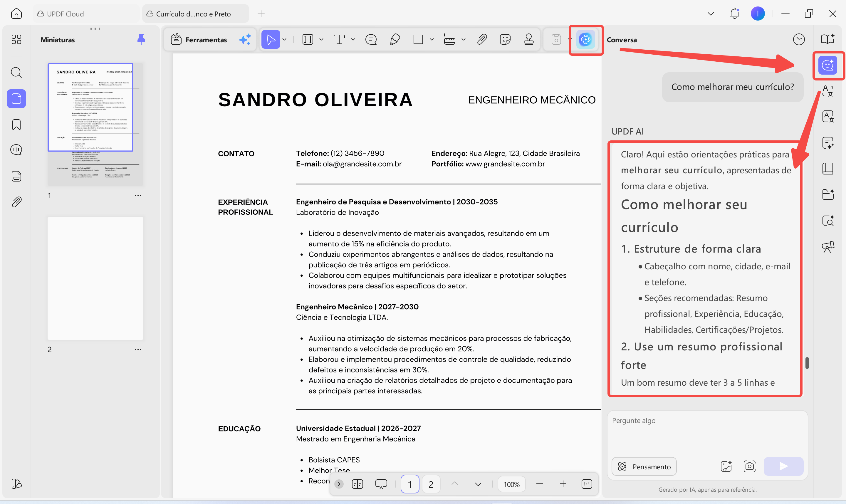Open the attachments paperclip in left sidebar

pyautogui.click(x=16, y=202)
